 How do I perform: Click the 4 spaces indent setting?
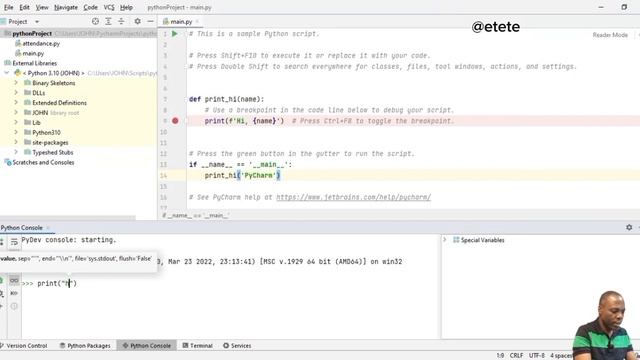[561, 356]
